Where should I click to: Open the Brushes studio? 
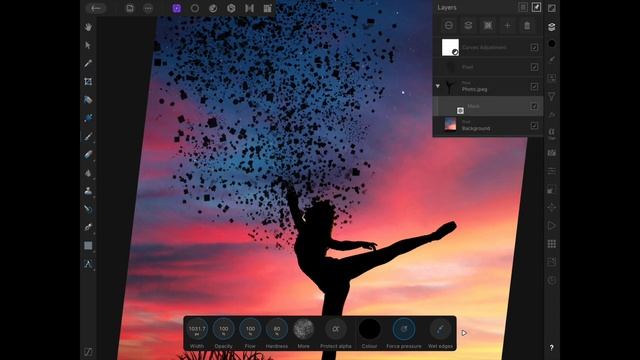(551, 60)
